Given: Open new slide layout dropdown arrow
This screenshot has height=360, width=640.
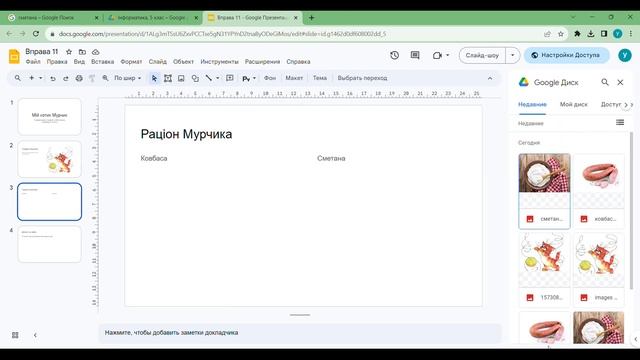Looking at the screenshot, I should (40, 78).
